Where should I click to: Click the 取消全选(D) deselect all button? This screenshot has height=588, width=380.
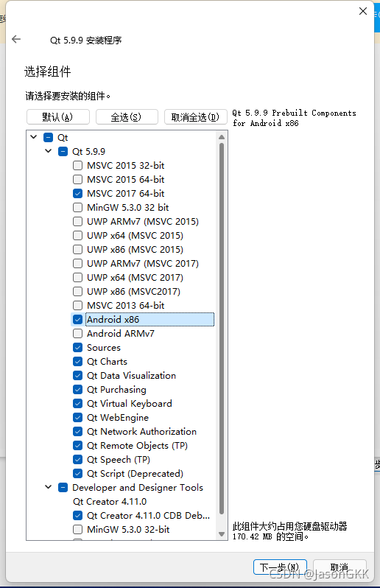click(195, 117)
